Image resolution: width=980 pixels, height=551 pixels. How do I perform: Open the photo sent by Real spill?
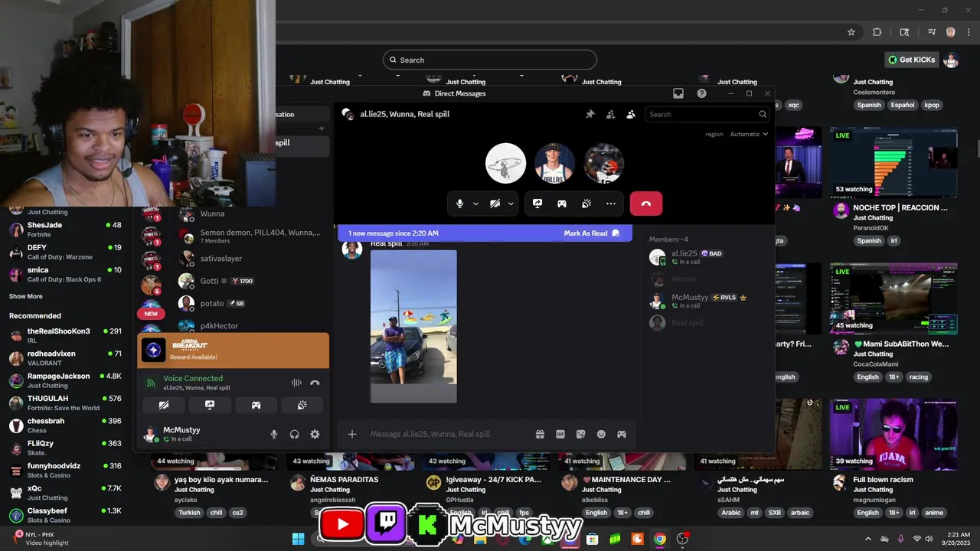413,326
